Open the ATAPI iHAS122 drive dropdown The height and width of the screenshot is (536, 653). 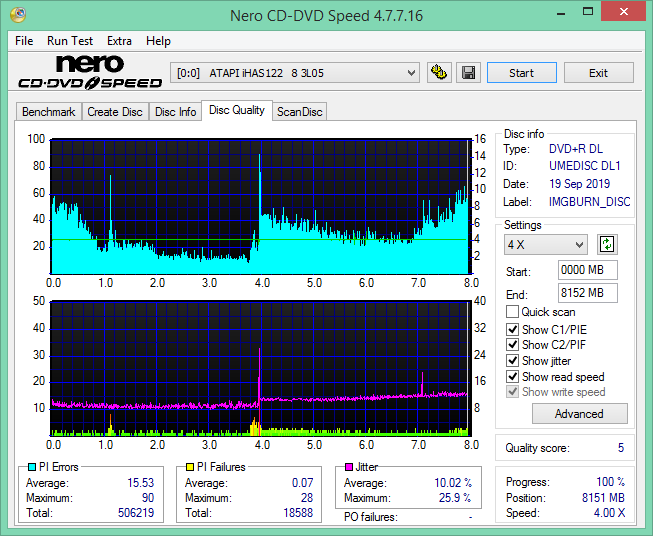pos(295,73)
